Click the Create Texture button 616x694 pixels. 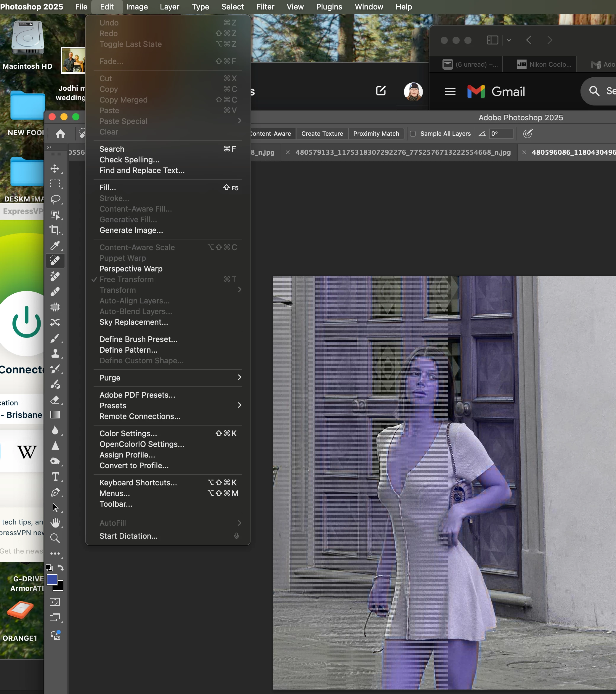pyautogui.click(x=322, y=134)
